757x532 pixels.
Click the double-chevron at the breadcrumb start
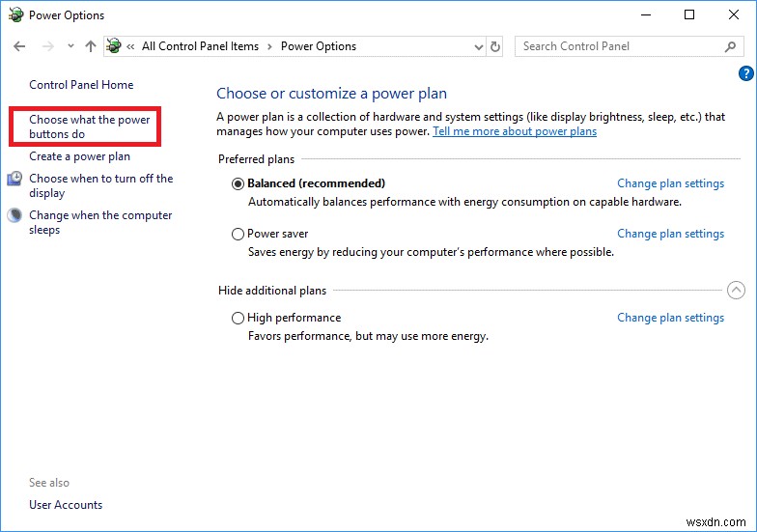(x=130, y=46)
